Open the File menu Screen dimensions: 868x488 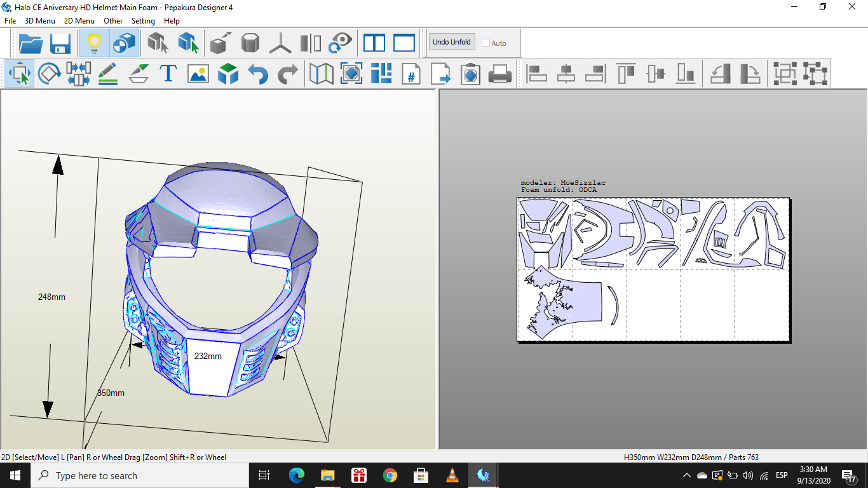[10, 21]
